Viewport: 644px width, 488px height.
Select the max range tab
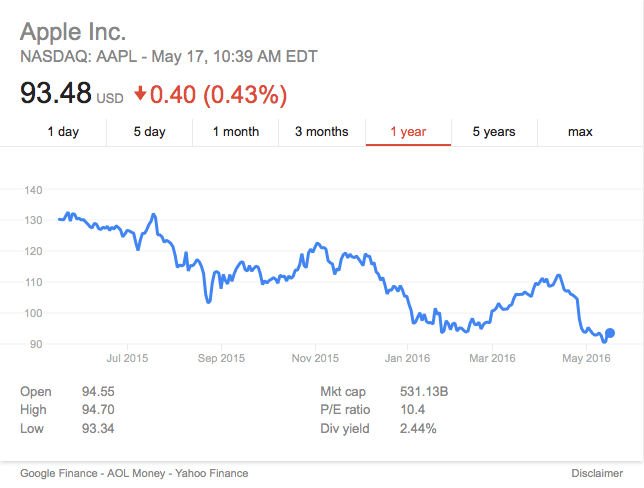click(580, 132)
